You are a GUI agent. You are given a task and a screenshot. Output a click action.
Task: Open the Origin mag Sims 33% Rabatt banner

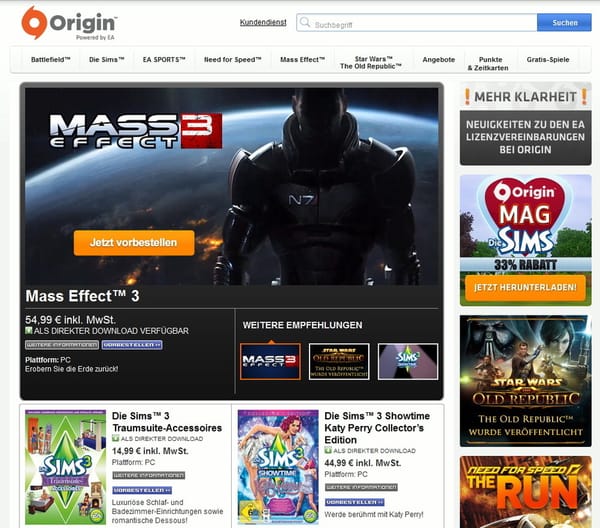pyautogui.click(x=525, y=240)
